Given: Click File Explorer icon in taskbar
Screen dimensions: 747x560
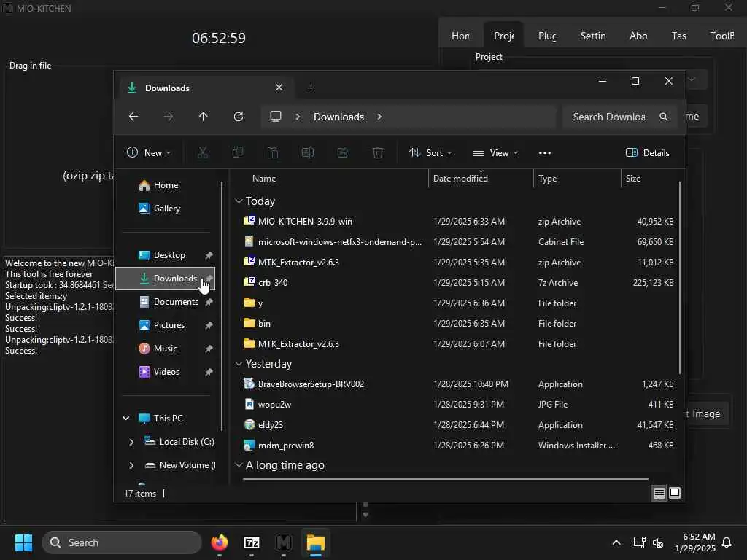Looking at the screenshot, I should pos(315,542).
